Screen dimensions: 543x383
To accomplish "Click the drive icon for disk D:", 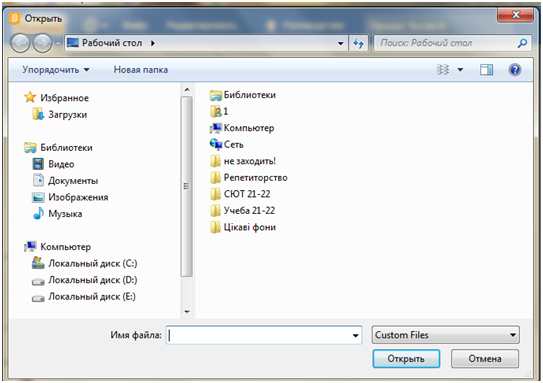I will click(38, 282).
